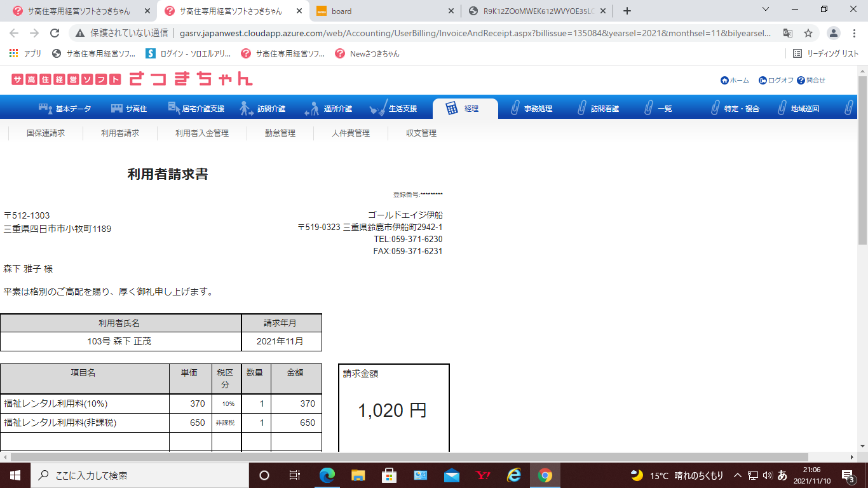This screenshot has height=488, width=868.
Task: Open new browser tab with plus button
Action: [x=627, y=11]
